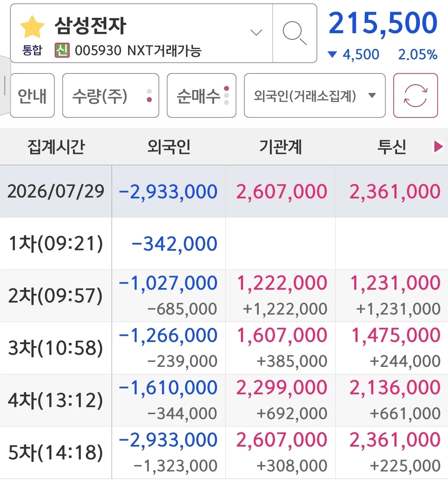This screenshot has height=486, width=448.
Task: Click the 안내 guide button
Action: click(32, 95)
